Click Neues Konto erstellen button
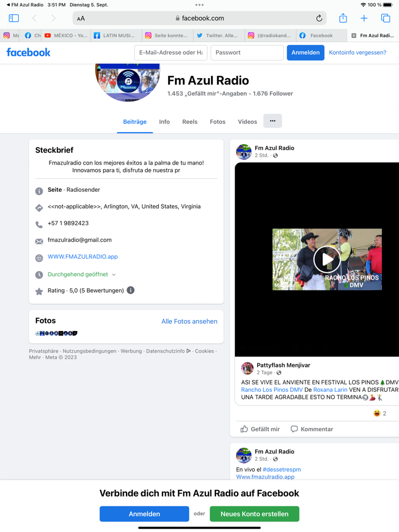The image size is (399, 532). (254, 514)
